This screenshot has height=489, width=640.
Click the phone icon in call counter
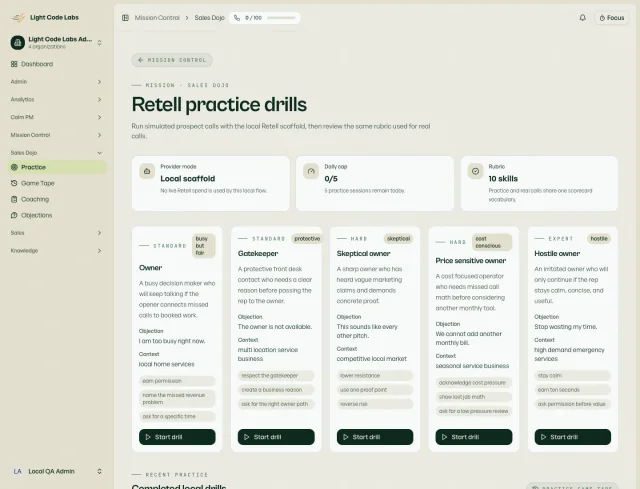click(237, 18)
